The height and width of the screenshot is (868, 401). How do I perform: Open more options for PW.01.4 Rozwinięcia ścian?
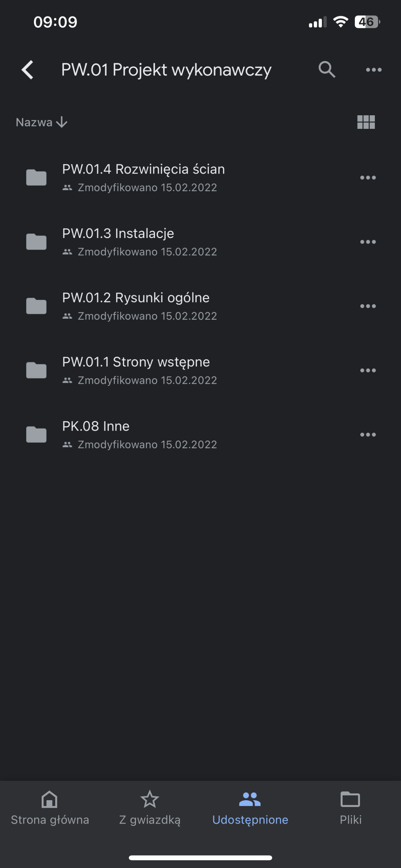tap(368, 178)
